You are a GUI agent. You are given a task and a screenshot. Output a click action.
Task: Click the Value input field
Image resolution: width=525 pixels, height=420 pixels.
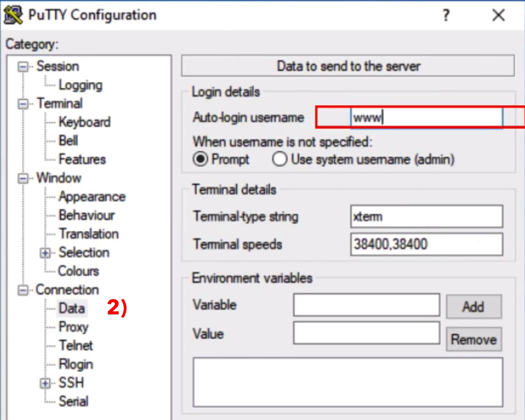(x=367, y=333)
